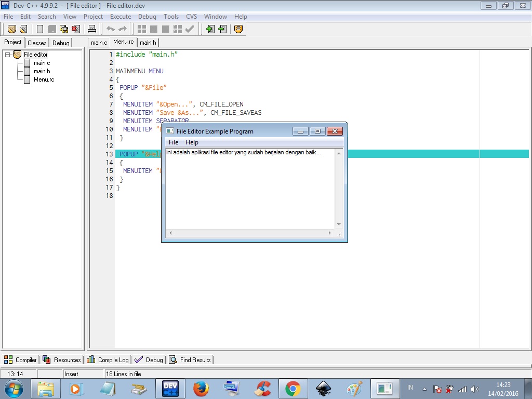This screenshot has width=532, height=399.
Task: Click the Compile toolbar icon
Action: (x=142, y=29)
